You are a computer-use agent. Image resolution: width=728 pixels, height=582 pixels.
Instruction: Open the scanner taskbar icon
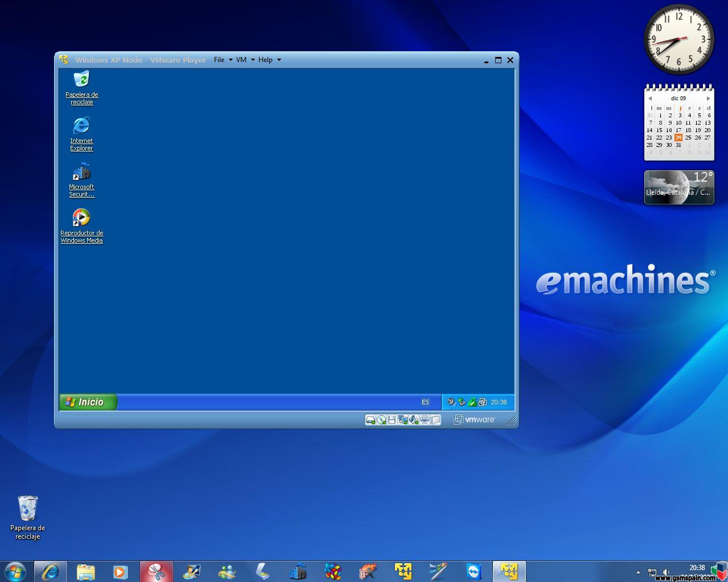coord(262,571)
